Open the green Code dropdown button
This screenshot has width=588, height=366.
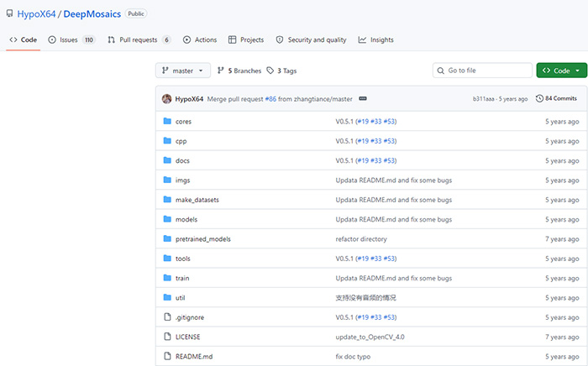[561, 71]
